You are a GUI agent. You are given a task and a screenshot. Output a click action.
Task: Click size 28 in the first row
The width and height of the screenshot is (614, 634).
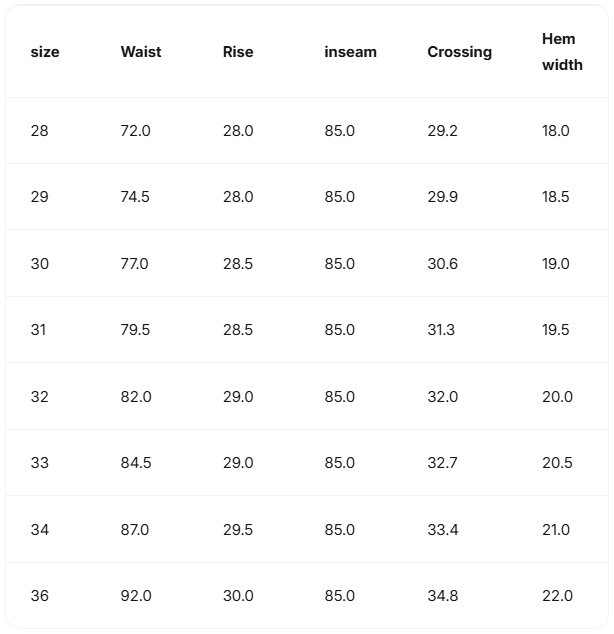click(x=39, y=131)
